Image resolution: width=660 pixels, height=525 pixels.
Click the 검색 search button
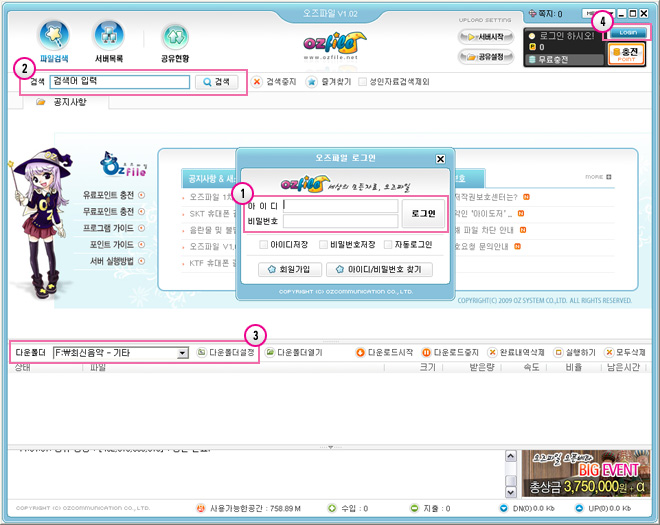coord(216,82)
